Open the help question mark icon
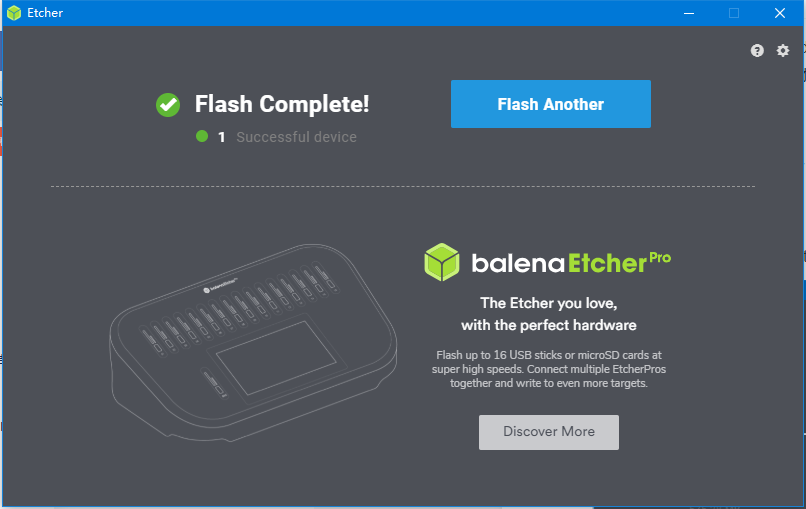806x509 pixels. coord(757,50)
